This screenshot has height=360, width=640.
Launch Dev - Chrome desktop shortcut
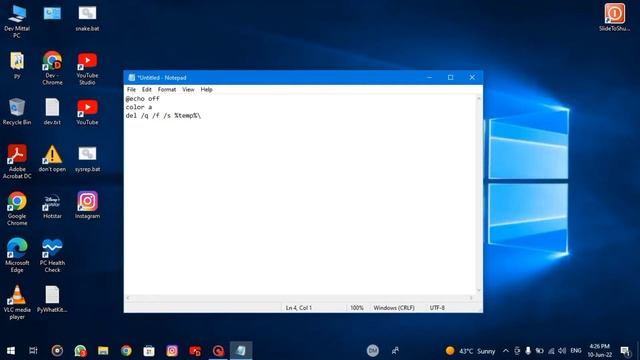point(52,68)
